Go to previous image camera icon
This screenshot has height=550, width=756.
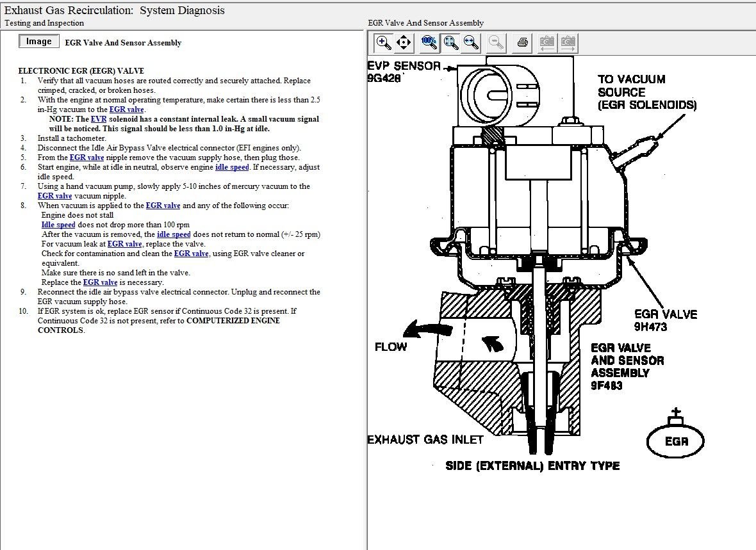coord(547,43)
